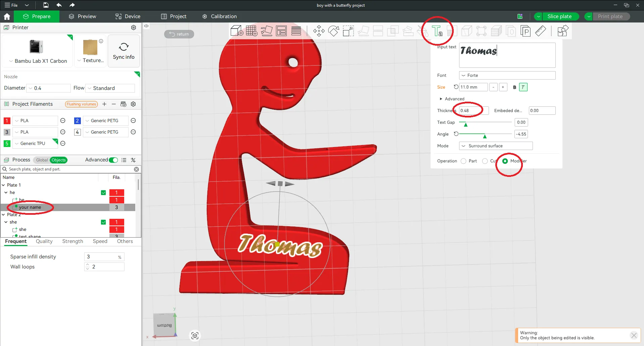Click the Flushing volumes button
Viewport: 644px width, 346px height.
(81, 104)
